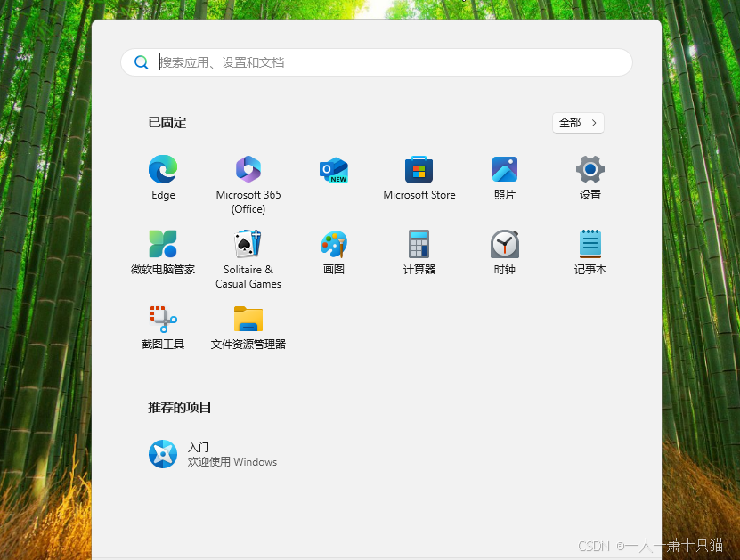Launch 截图工具 (Snipping Tool)
The height and width of the screenshot is (560, 740).
(163, 319)
